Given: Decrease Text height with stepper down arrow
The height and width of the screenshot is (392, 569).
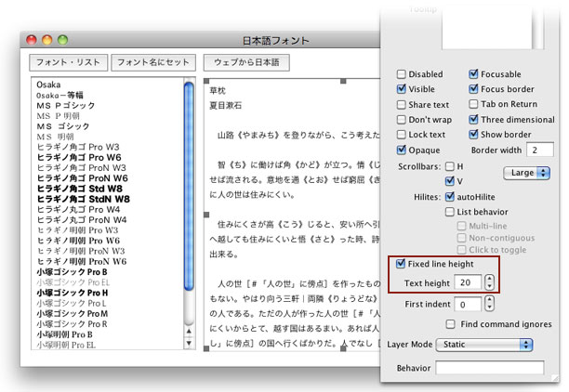Looking at the screenshot, I should [x=490, y=286].
